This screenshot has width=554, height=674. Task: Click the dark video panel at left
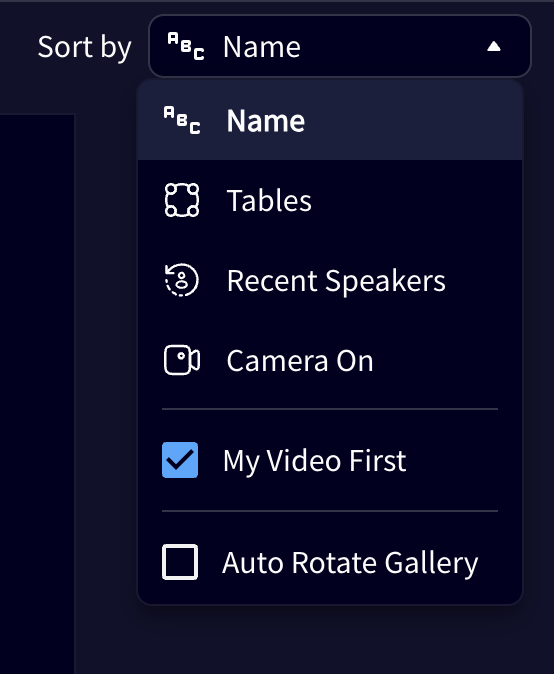pyautogui.click(x=37, y=394)
